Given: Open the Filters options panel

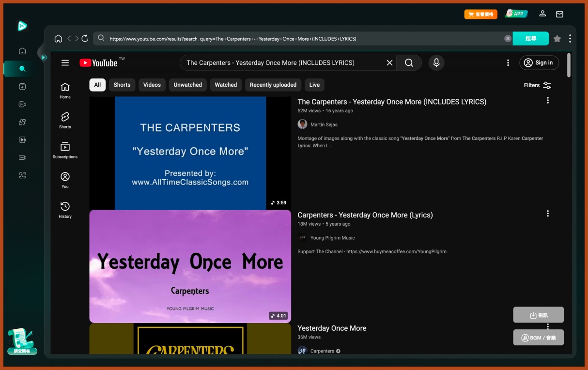Looking at the screenshot, I should click(x=537, y=85).
